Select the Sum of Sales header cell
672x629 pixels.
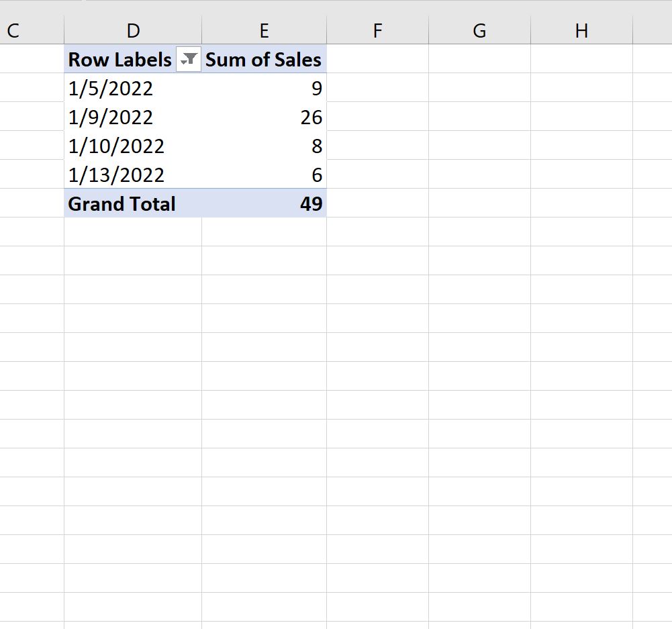click(264, 59)
